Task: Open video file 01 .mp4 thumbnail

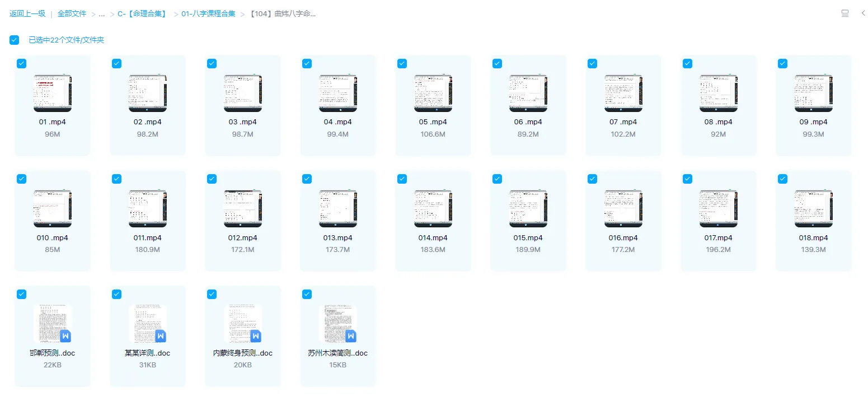Action: pos(53,93)
